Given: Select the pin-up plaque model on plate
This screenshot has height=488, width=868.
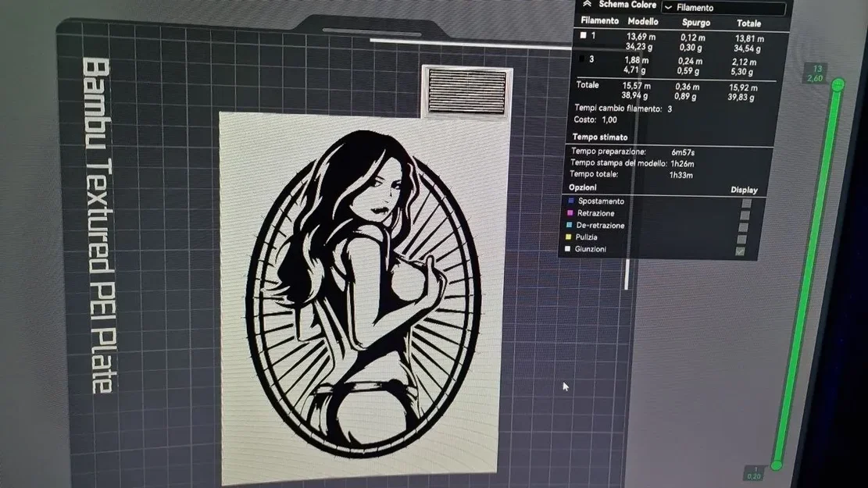Looking at the screenshot, I should click(x=363, y=299).
